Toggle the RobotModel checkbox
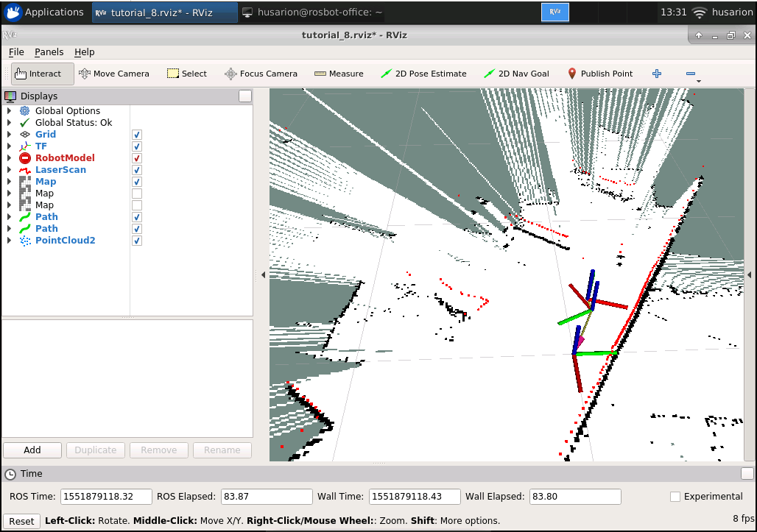757x532 pixels. pos(137,158)
